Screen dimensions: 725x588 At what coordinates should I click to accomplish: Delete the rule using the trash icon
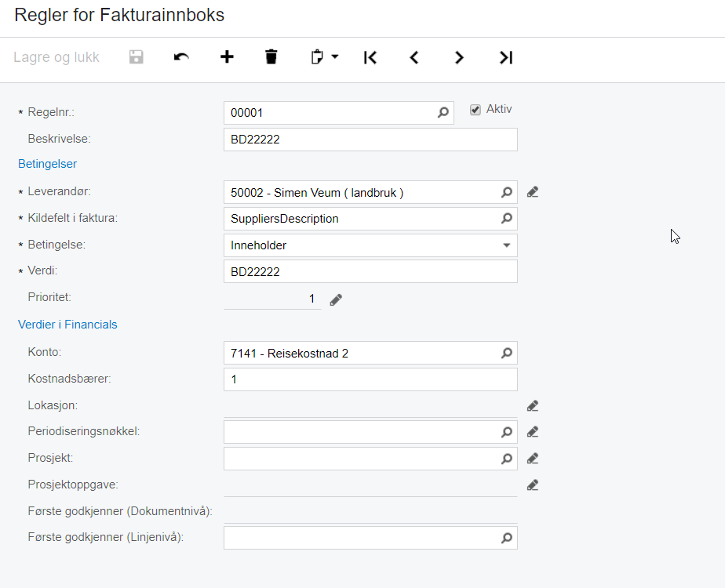(x=271, y=57)
